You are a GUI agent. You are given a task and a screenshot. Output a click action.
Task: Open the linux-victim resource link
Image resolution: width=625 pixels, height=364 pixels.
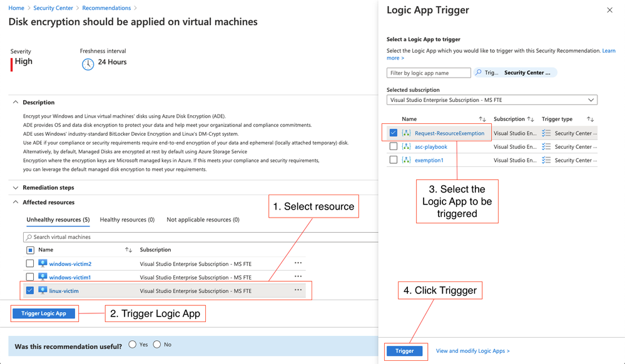64,291
